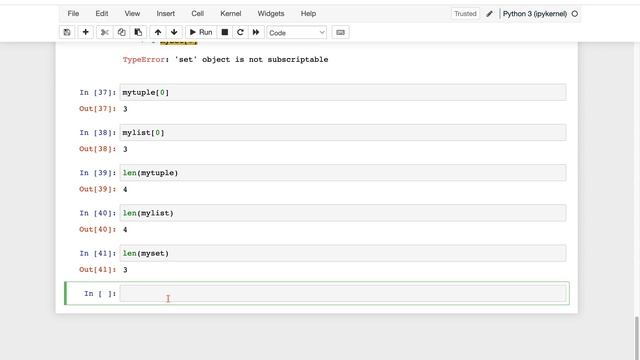Restart kernel and run all cells icon

(256, 32)
